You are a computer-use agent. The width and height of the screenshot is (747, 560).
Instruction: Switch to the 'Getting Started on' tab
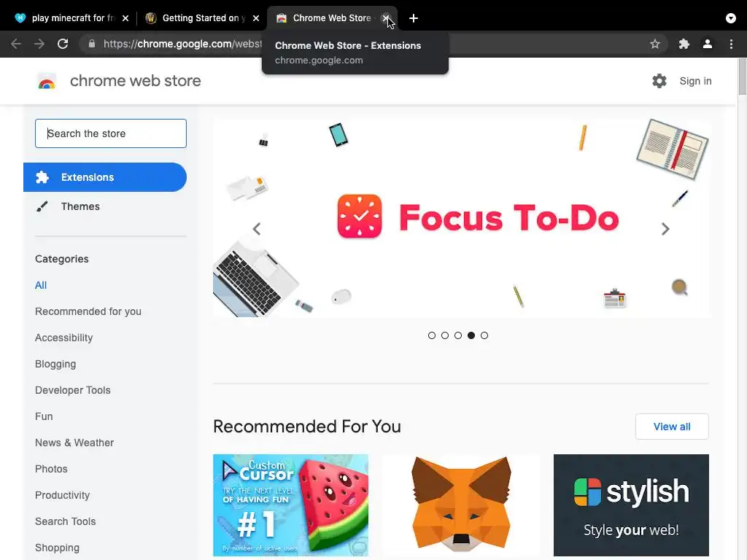click(204, 18)
